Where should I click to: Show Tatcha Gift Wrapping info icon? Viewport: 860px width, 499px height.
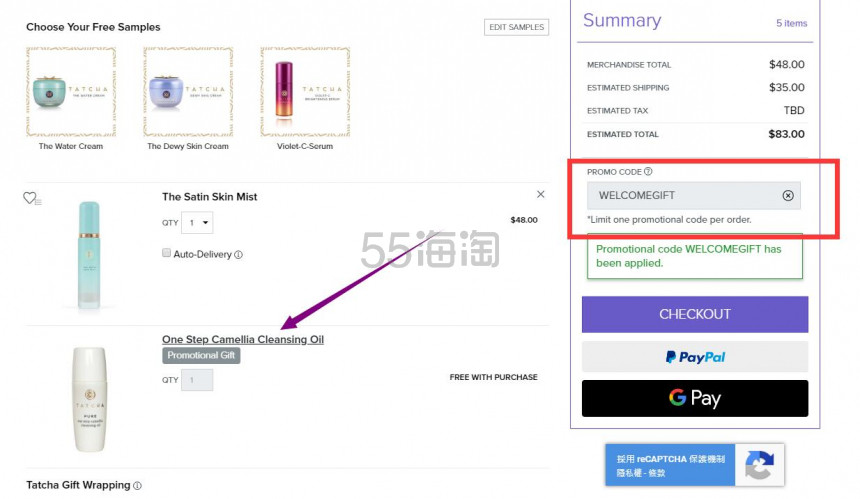pos(137,485)
